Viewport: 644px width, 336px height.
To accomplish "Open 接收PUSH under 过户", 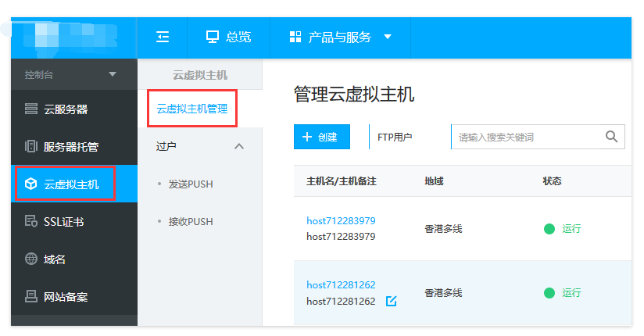I will tap(191, 222).
